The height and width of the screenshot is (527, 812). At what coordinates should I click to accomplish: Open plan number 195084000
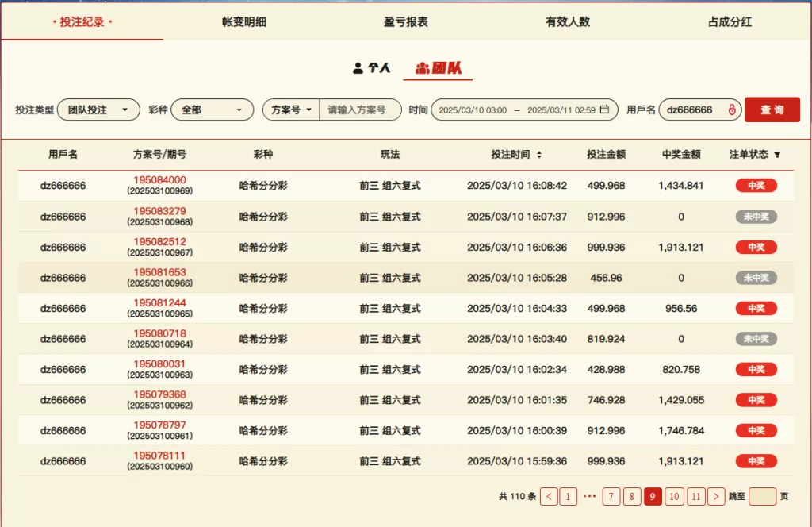[159, 180]
